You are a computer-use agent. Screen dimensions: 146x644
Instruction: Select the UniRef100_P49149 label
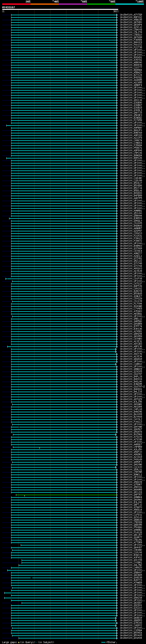click(x=131, y=459)
